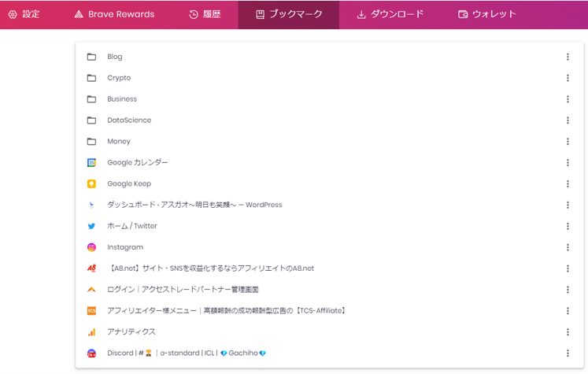The image size is (588, 374).
Task: Open three-dot menu for TCS-Affiliate bookmark
Action: pyautogui.click(x=568, y=310)
